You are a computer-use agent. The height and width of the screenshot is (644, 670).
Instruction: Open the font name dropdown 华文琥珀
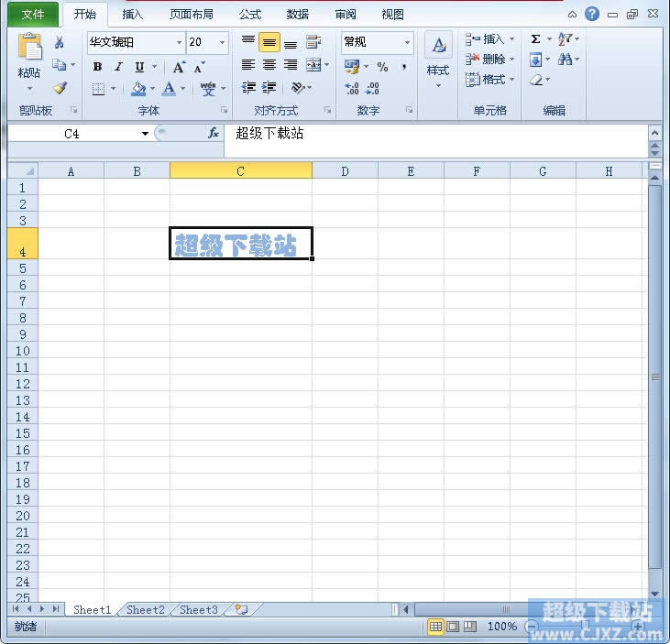click(x=179, y=42)
